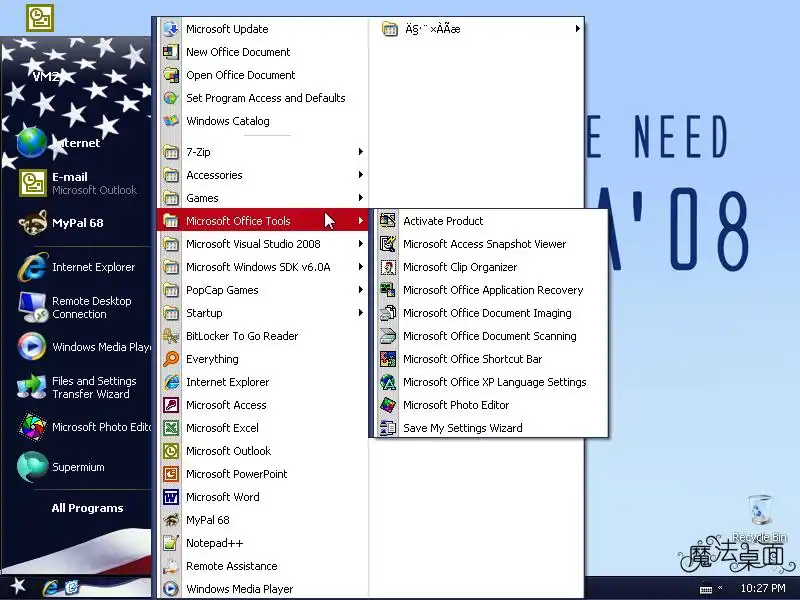800x600 pixels.
Task: Click All Programs button
Action: pos(87,508)
